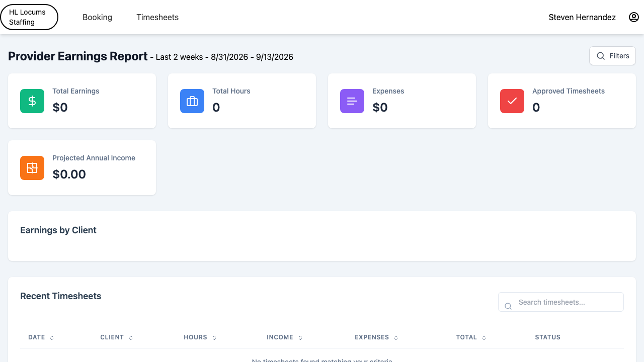Click the HL Locums Staffing logo

(29, 17)
